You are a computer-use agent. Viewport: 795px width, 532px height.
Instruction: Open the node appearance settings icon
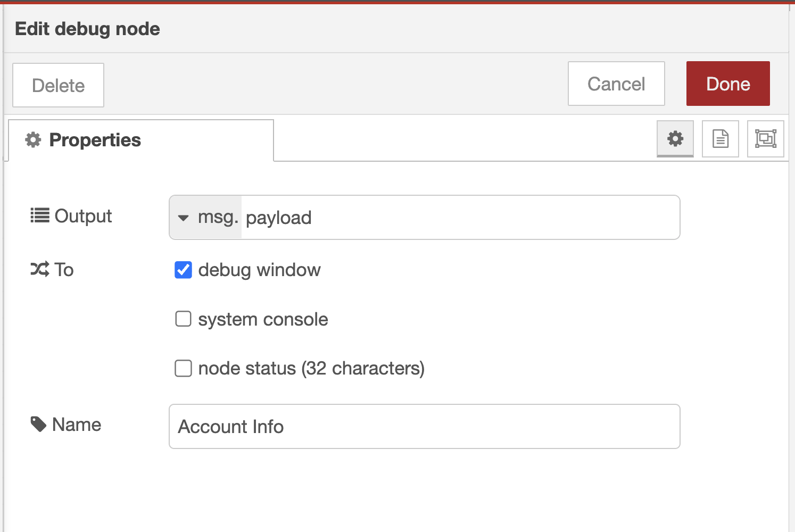click(765, 139)
